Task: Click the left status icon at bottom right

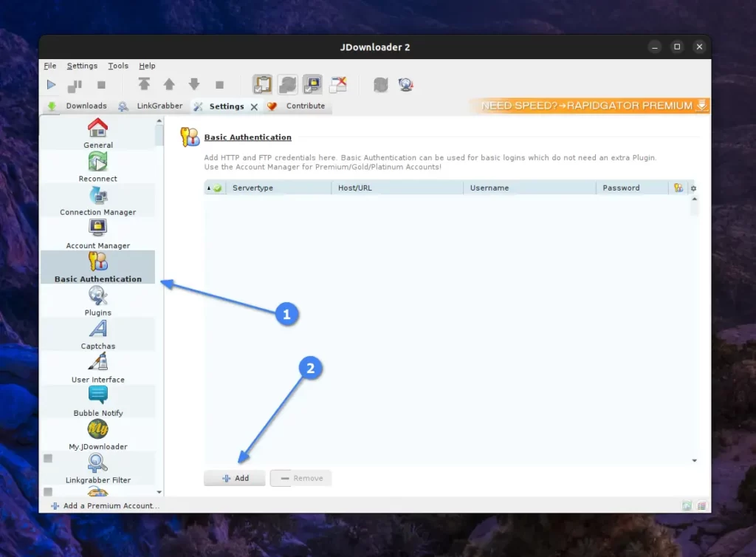Action: point(687,505)
